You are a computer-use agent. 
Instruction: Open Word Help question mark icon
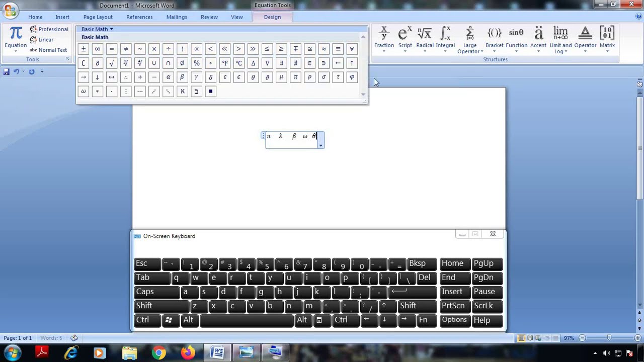tap(638, 17)
